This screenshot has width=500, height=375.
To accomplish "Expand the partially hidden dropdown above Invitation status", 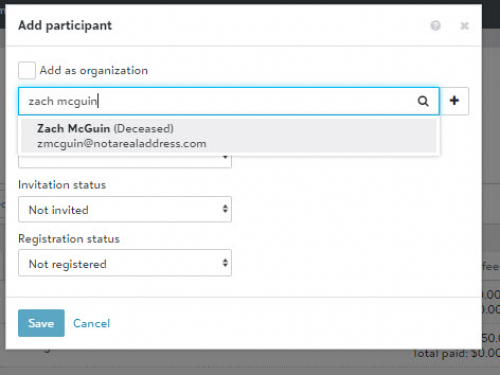I will [x=125, y=162].
